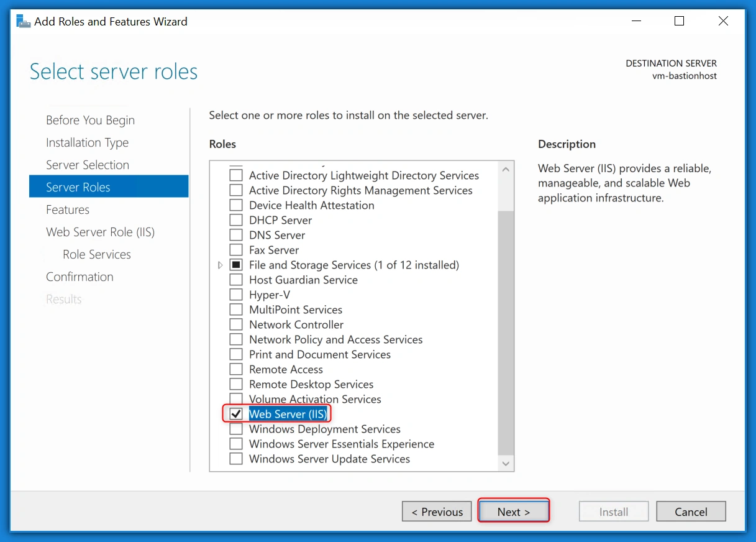756x542 pixels.
Task: Click the Next button
Action: 514,512
